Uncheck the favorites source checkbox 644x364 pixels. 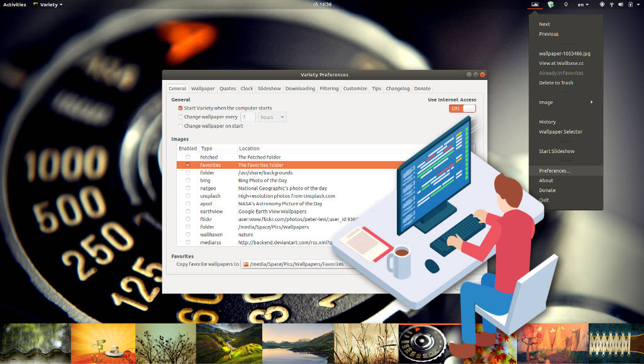[x=187, y=165]
